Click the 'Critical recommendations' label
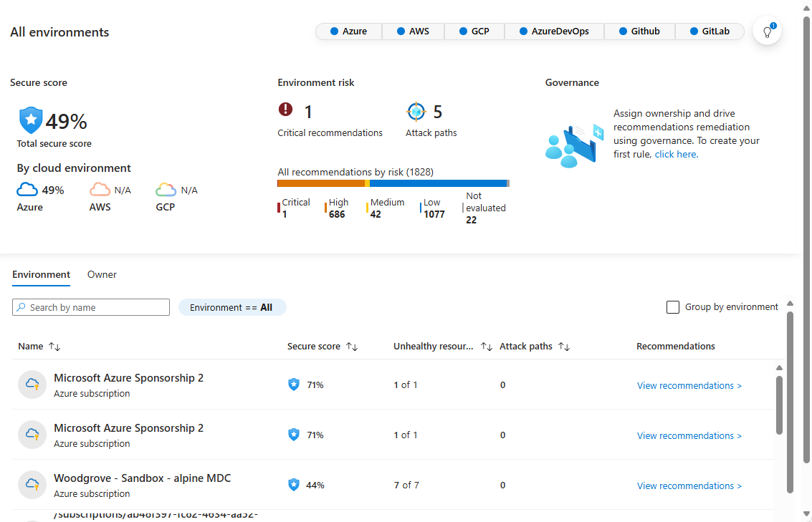Image resolution: width=812 pixels, height=522 pixels. click(330, 133)
